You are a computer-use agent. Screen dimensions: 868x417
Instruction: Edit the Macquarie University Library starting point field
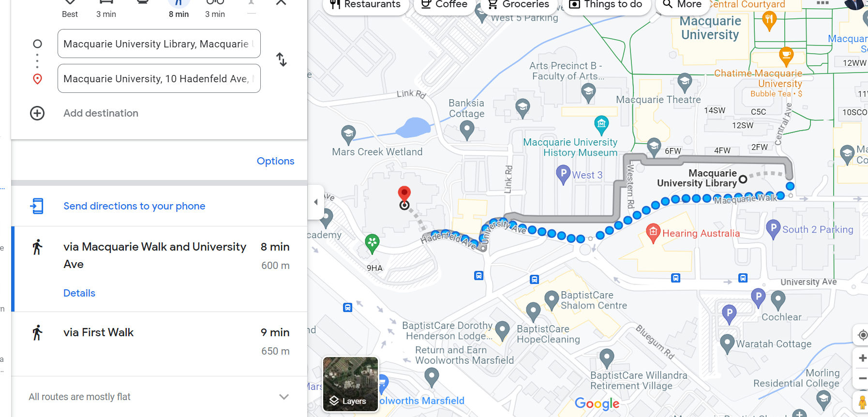click(x=159, y=44)
